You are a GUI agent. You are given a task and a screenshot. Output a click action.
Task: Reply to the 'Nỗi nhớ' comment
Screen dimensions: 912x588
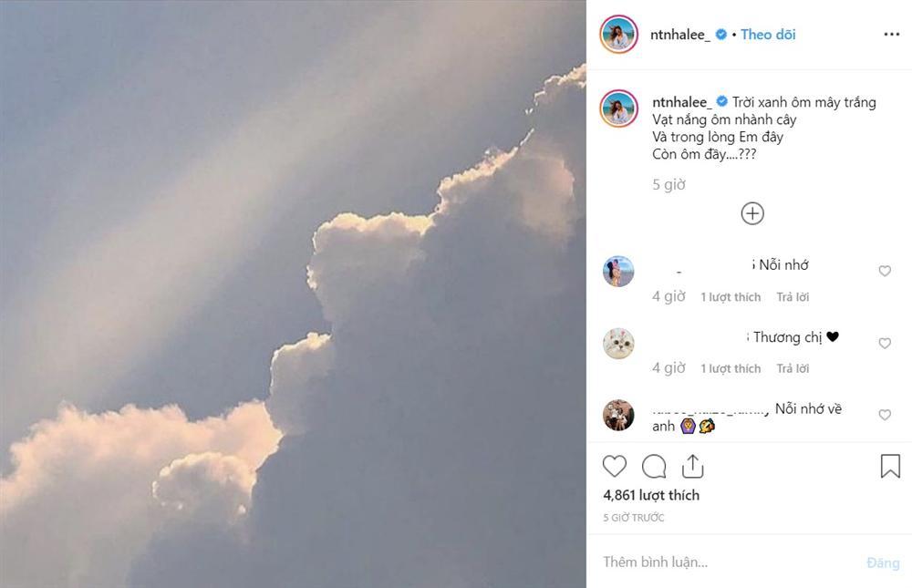pos(793,297)
